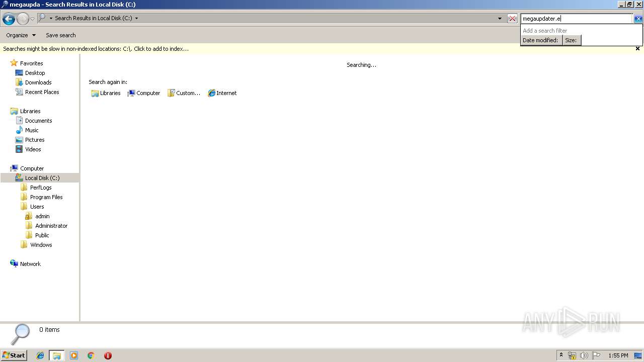Open Recent Places in Favorites

coord(42,92)
